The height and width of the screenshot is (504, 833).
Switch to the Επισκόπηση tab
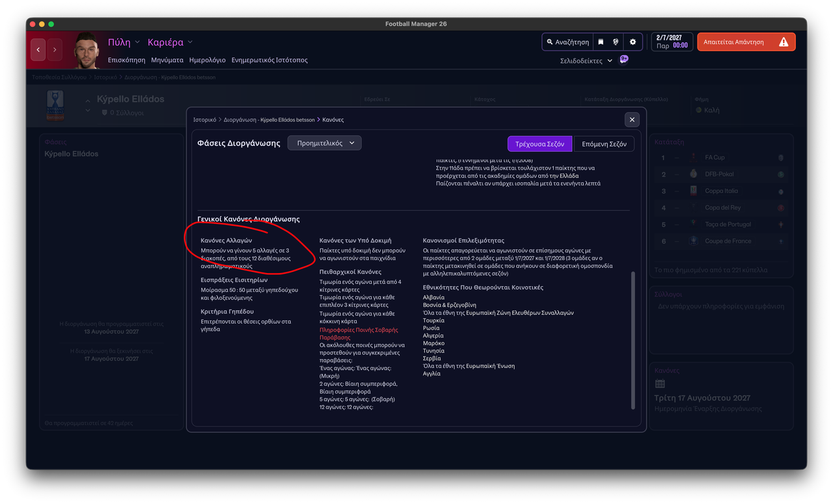point(126,60)
